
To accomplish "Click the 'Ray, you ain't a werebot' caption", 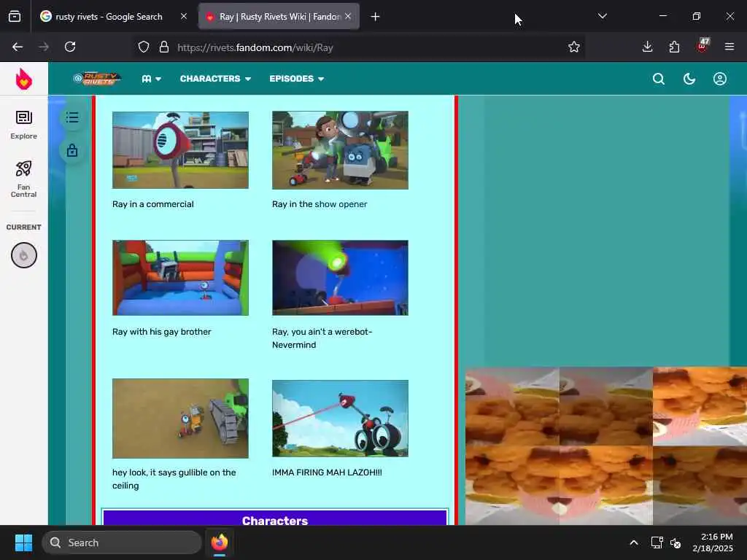I will pos(322,338).
